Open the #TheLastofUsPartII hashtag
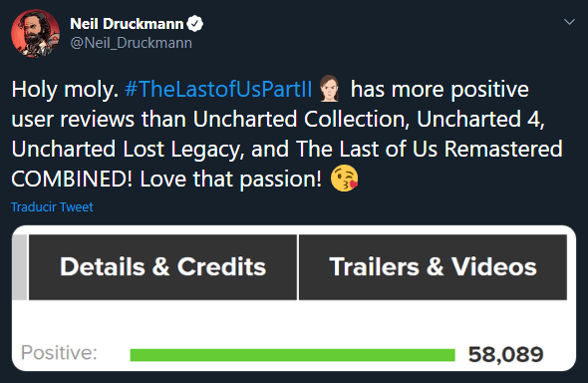 click(218, 90)
